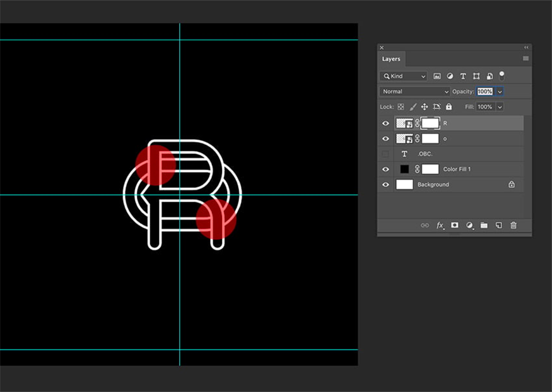Open the Layers panel options menu
552x392 pixels.
tap(526, 59)
